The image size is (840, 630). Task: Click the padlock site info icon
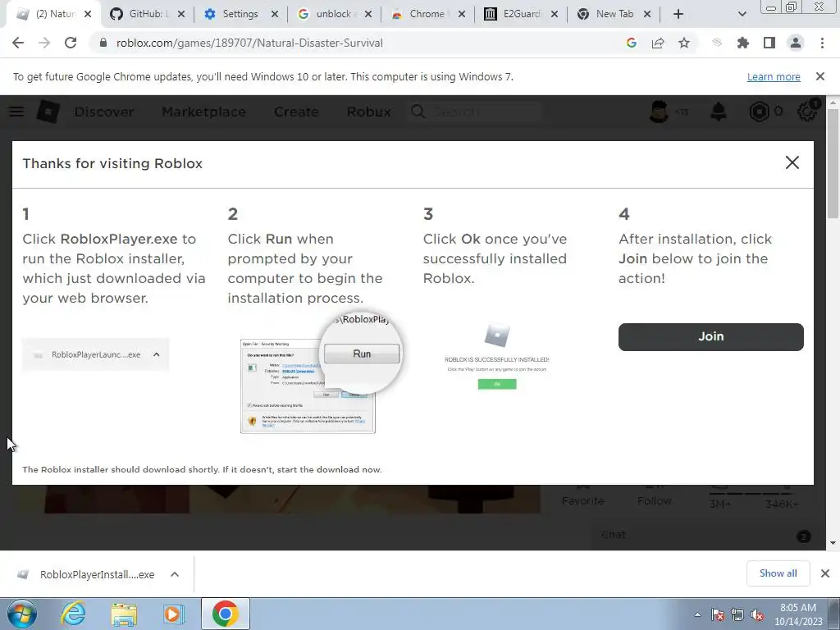[103, 43]
